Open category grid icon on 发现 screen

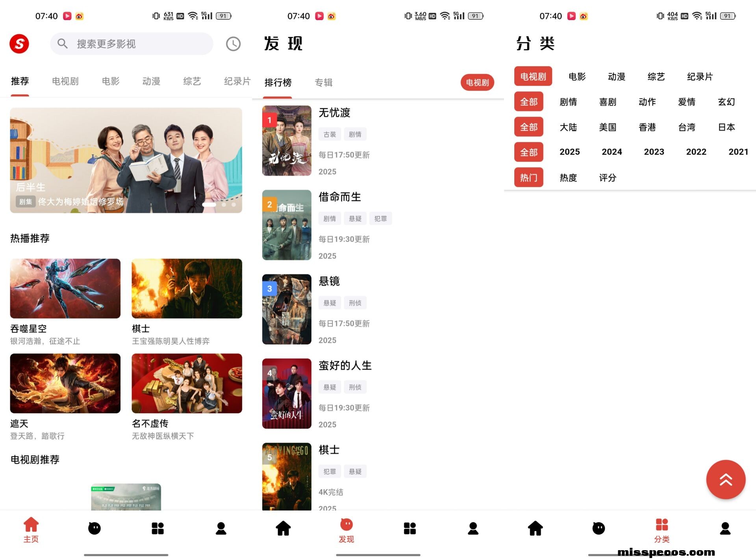click(409, 528)
